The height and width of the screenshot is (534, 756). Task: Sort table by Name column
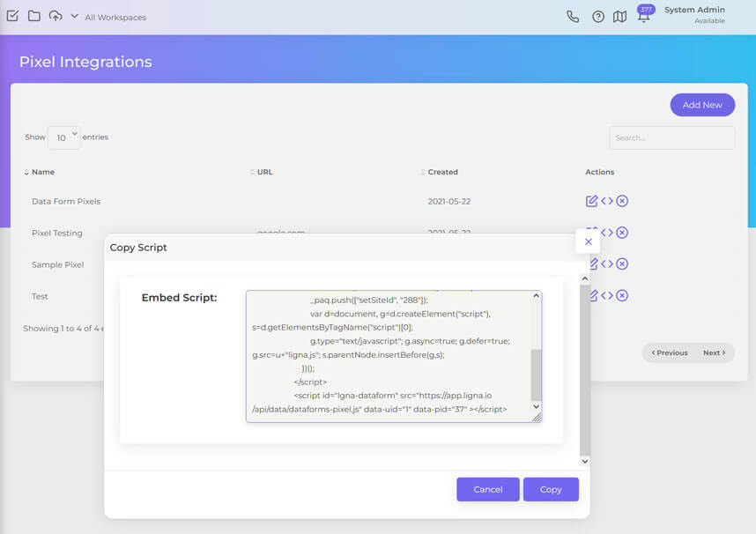click(x=42, y=172)
